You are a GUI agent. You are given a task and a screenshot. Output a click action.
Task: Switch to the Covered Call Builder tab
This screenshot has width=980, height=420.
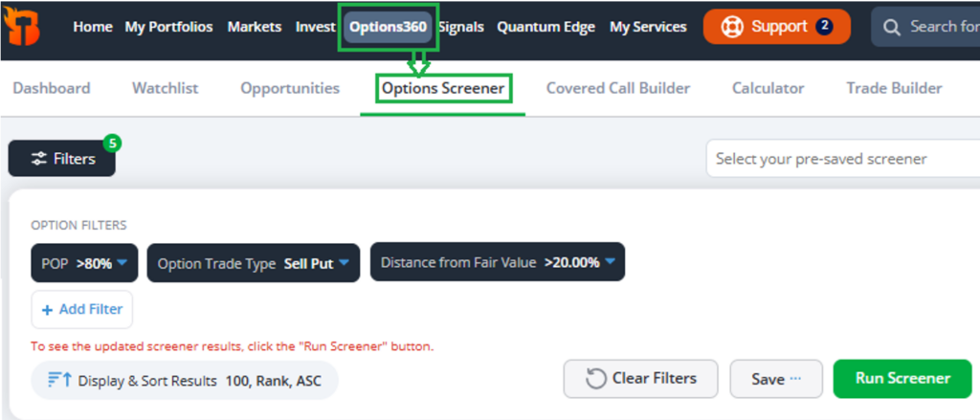[618, 88]
